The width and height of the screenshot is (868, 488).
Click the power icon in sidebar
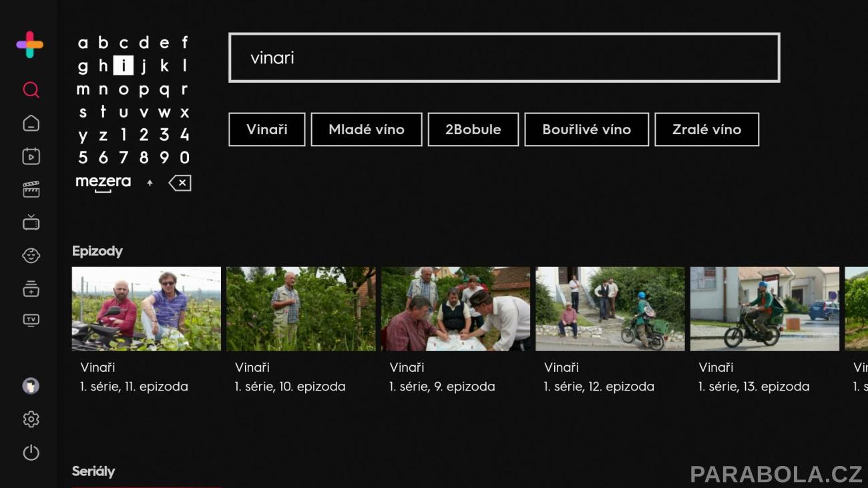click(31, 453)
